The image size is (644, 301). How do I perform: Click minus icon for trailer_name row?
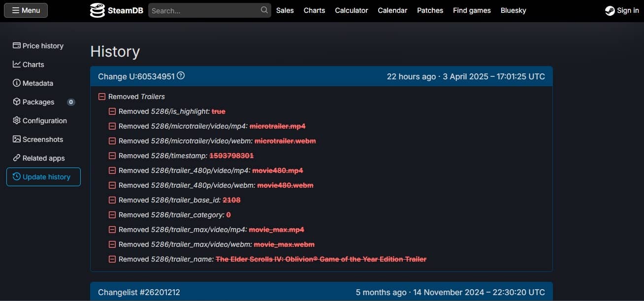tap(112, 259)
